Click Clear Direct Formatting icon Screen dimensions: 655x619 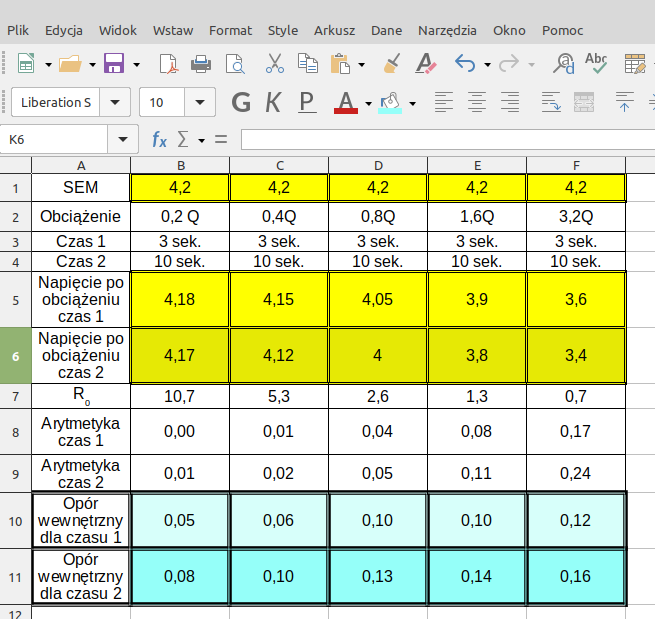coord(426,64)
